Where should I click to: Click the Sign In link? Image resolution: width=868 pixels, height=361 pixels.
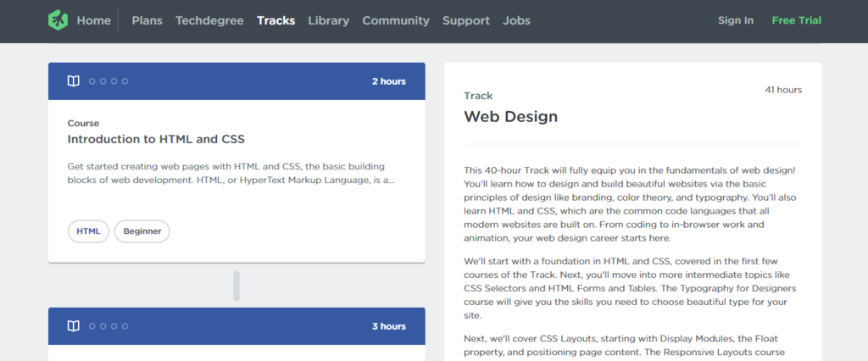[x=736, y=20]
